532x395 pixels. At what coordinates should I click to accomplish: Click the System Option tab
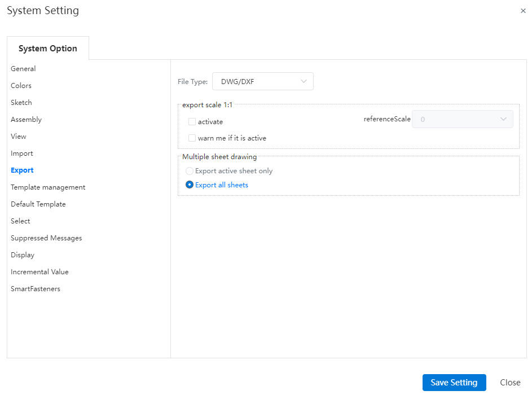tap(48, 48)
